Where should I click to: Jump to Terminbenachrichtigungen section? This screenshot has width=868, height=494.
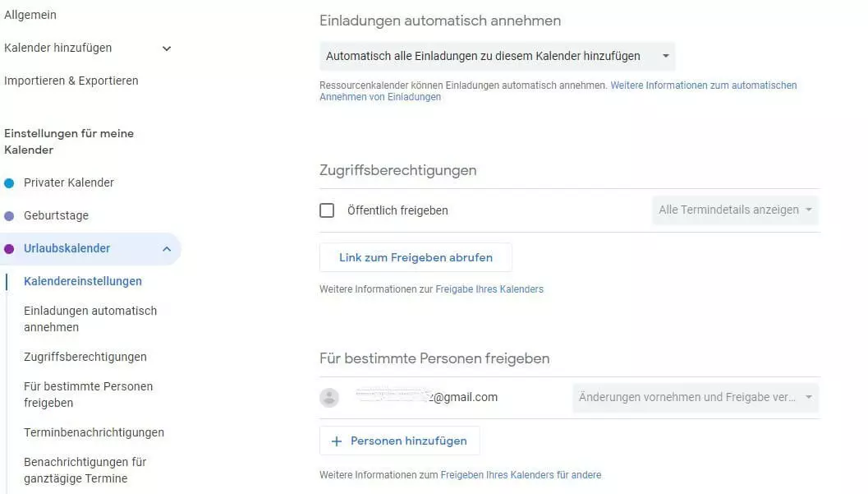coord(94,432)
